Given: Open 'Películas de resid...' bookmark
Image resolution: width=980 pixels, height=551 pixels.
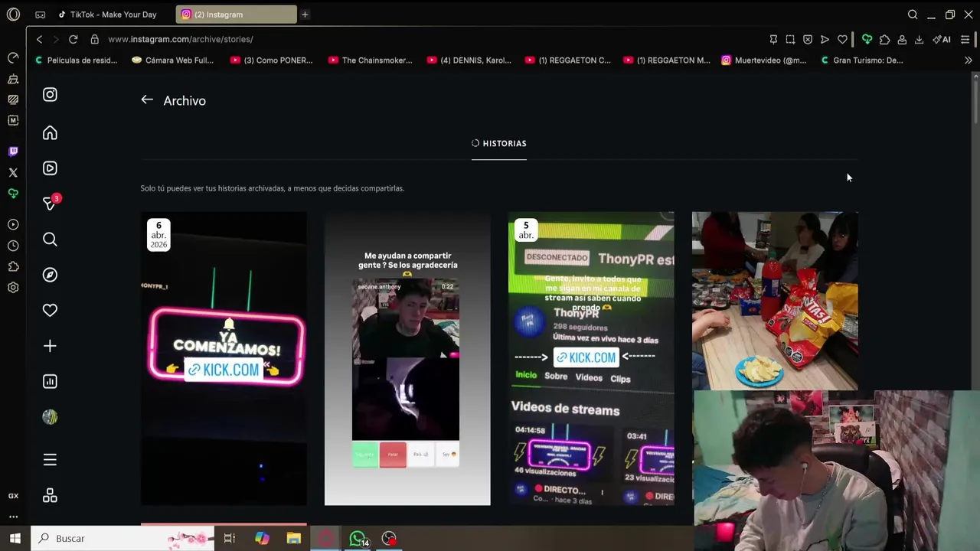Looking at the screenshot, I should 75,60.
